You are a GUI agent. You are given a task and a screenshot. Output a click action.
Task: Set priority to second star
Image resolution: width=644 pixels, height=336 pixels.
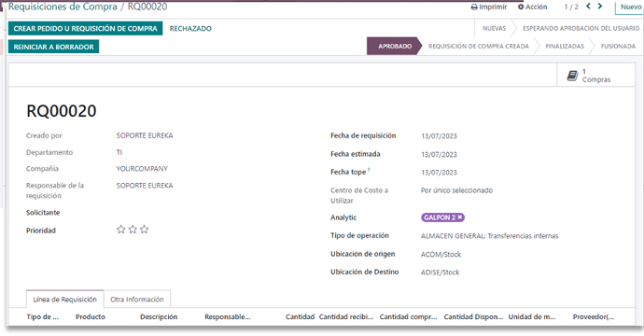133,230
